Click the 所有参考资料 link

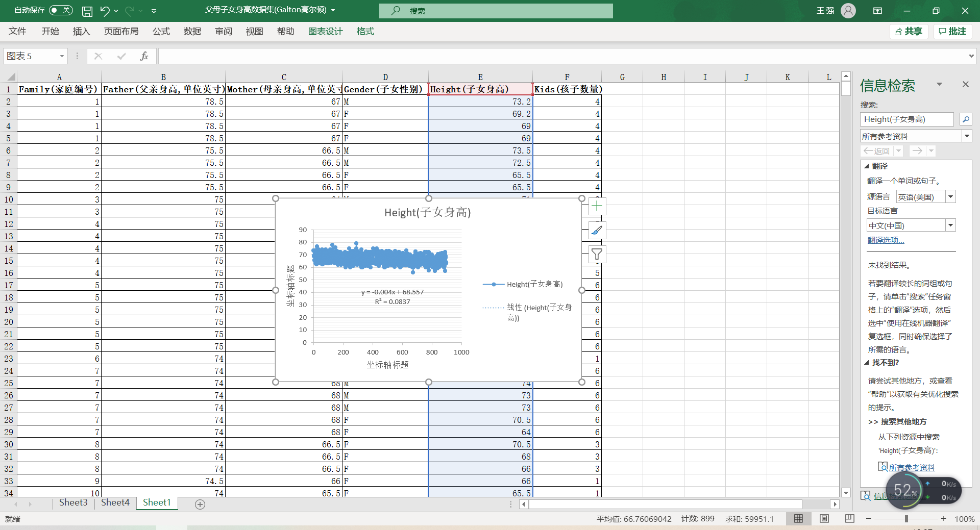(x=912, y=467)
